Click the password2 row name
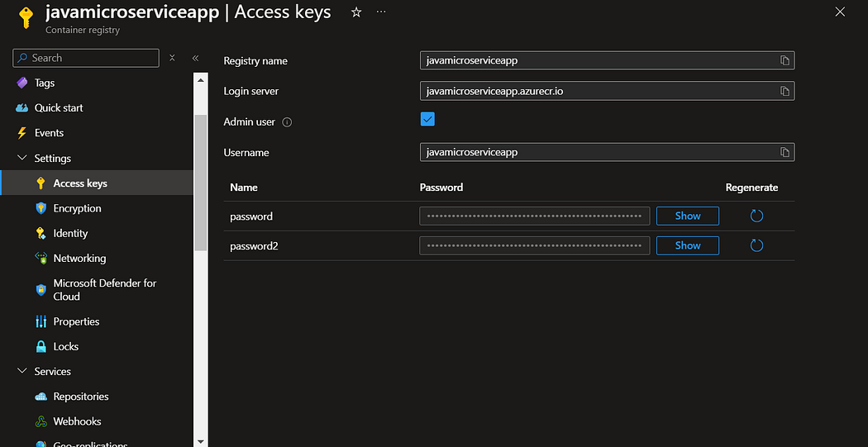Screen dimensions: 868x447 [254, 246]
